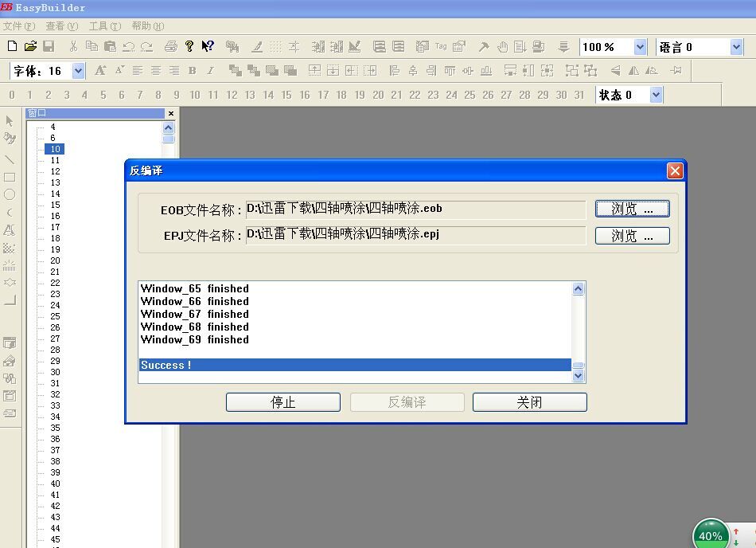Open the 文件 (File) menu
Image resolution: width=756 pixels, height=548 pixels.
pyautogui.click(x=18, y=26)
